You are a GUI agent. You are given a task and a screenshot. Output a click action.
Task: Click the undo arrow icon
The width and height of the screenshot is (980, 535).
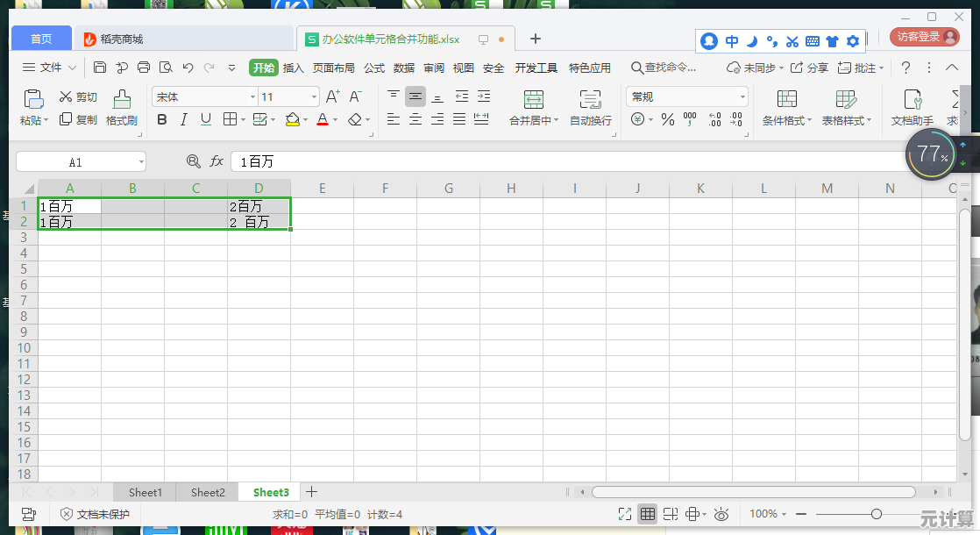click(188, 68)
